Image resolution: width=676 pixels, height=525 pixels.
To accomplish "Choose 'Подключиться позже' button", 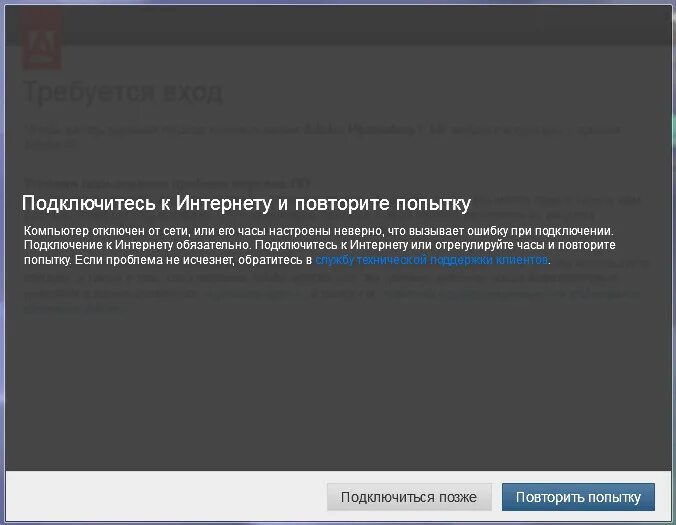I will (409, 497).
